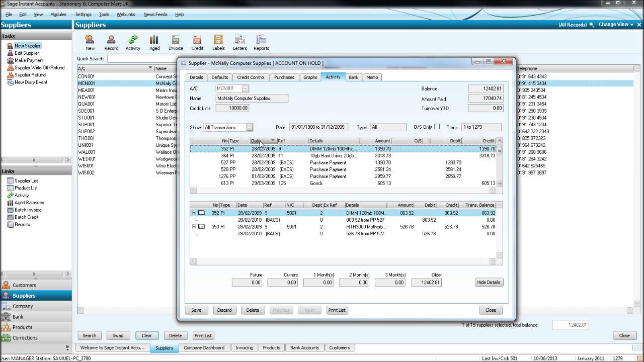644x362 pixels.
Task: Open the News Feeds menu
Action: pos(155,15)
